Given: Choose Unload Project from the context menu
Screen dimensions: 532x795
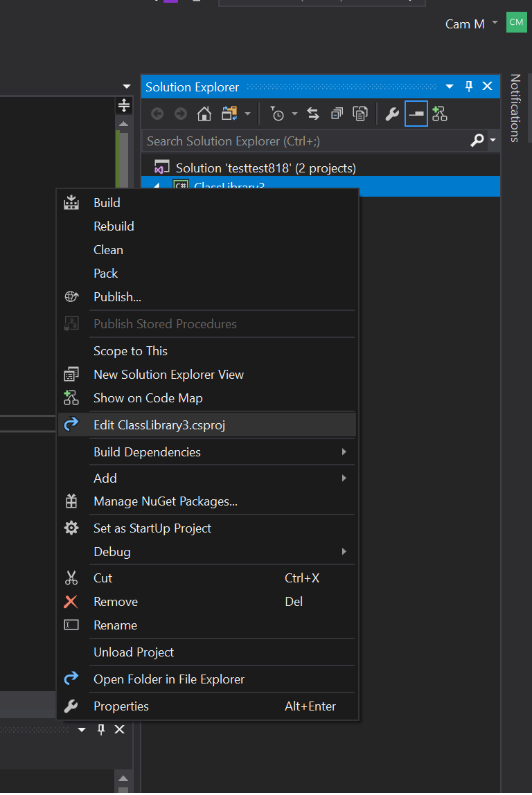Looking at the screenshot, I should pos(133,652).
